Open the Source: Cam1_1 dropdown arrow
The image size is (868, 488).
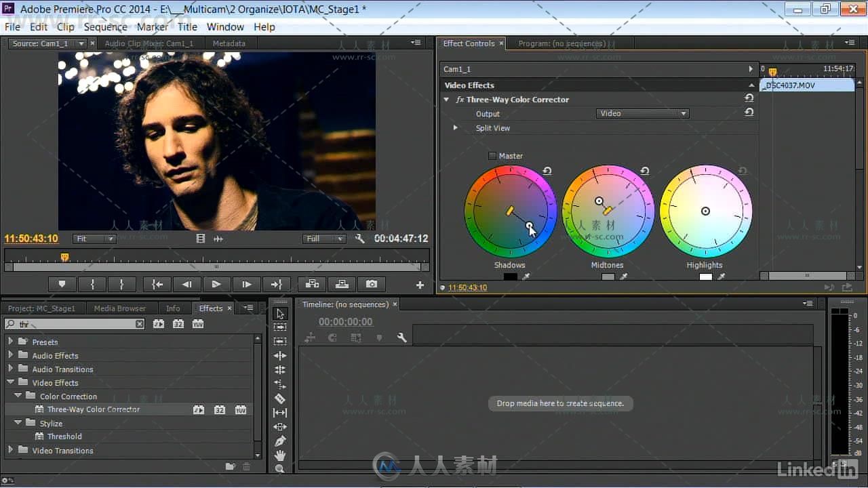81,43
